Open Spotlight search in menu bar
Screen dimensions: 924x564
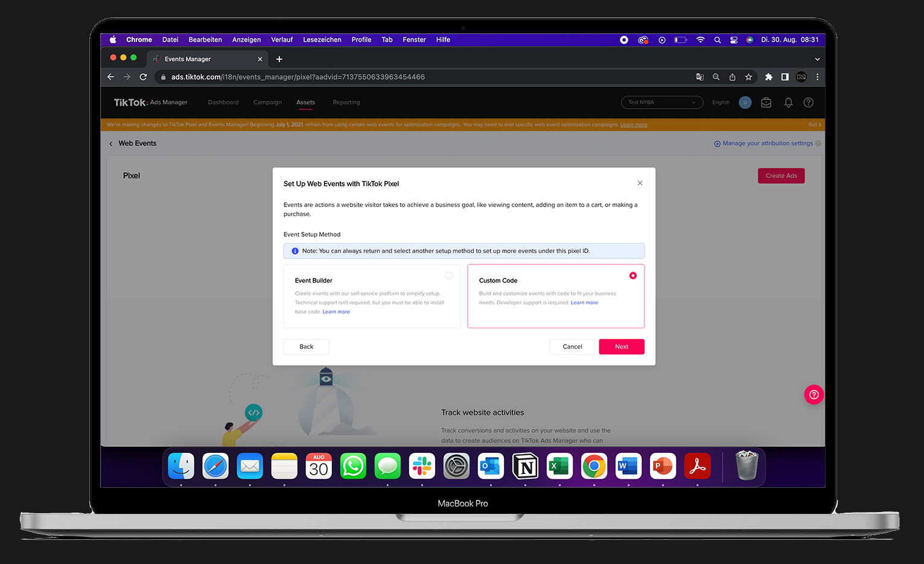coord(717,40)
